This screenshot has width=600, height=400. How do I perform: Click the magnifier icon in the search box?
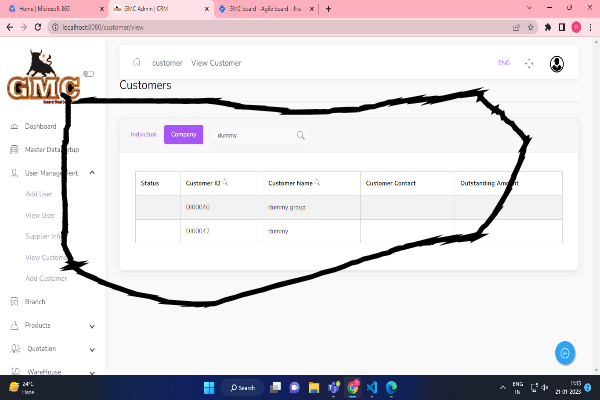pos(300,135)
